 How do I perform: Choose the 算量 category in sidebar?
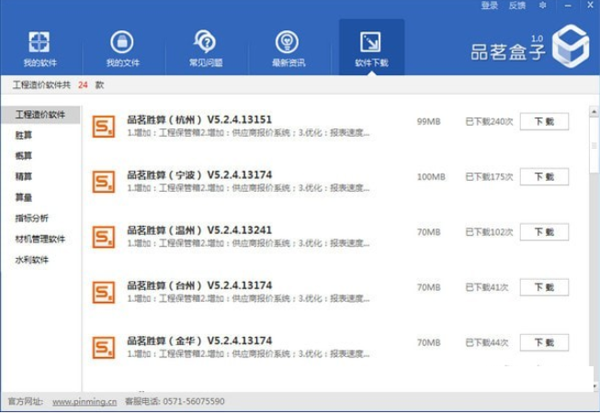point(23,197)
